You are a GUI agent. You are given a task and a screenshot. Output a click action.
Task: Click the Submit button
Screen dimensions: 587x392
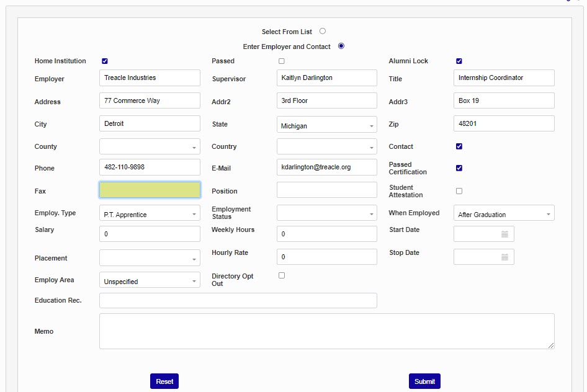click(x=424, y=381)
